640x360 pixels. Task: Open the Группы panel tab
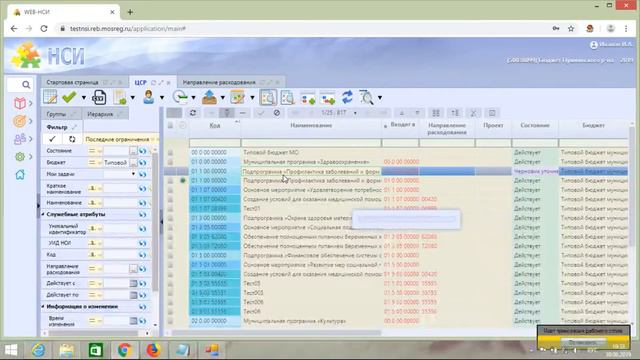56,114
